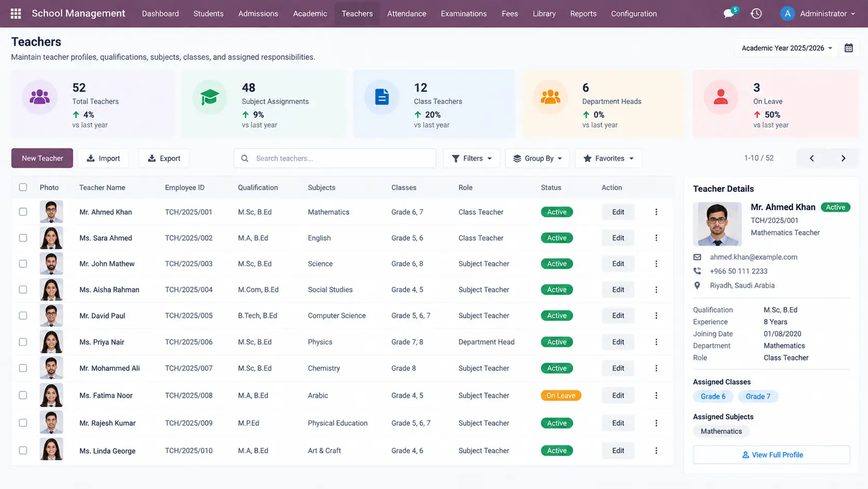Image resolution: width=868 pixels, height=489 pixels.
Task: Open kebab menu for Mr. Ahmed Khan
Action: point(656,212)
